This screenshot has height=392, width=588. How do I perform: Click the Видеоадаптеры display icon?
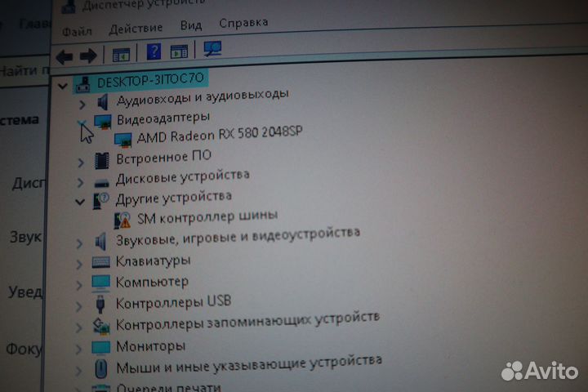[x=102, y=122]
